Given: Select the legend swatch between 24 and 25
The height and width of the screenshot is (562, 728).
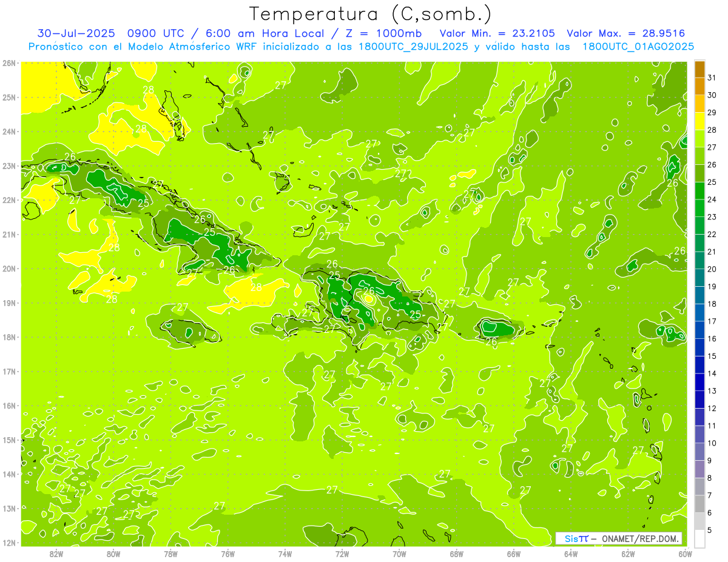Looking at the screenshot, I should pyautogui.click(x=699, y=191).
